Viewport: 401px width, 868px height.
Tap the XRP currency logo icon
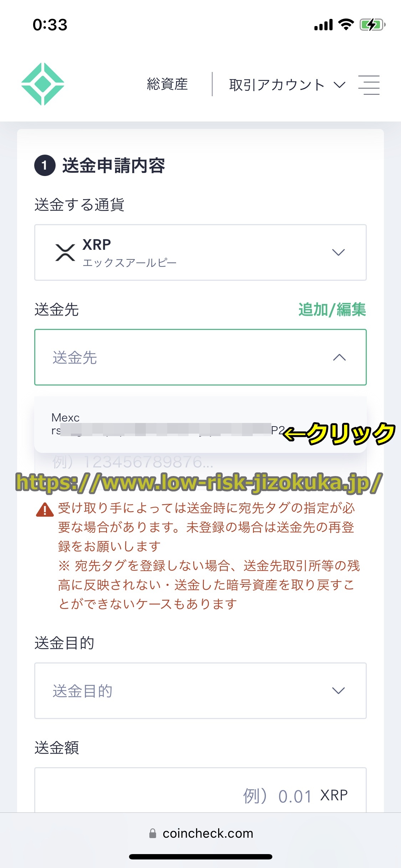[65, 253]
